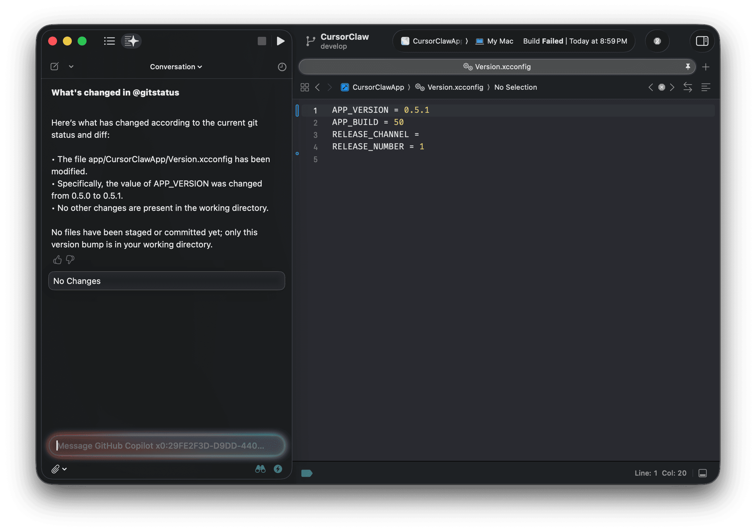Open related items grid icon
This screenshot has width=756, height=532.
tap(305, 87)
